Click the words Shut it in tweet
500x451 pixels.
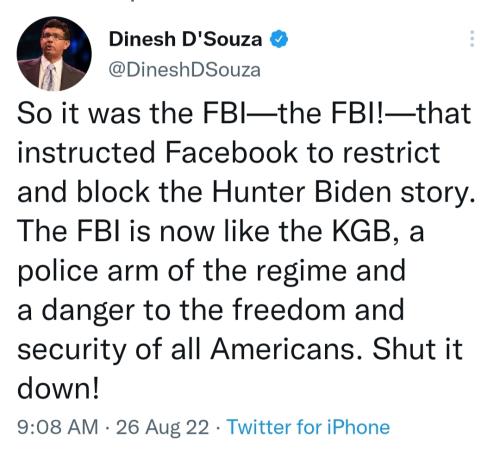pos(417,349)
